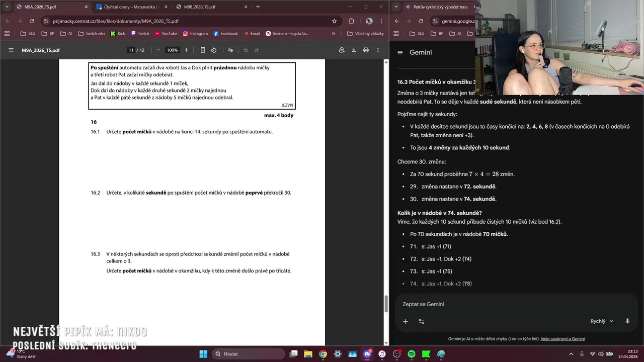Open Gemini main menu hamburger
Screen dimensions: 644x362
400,52
